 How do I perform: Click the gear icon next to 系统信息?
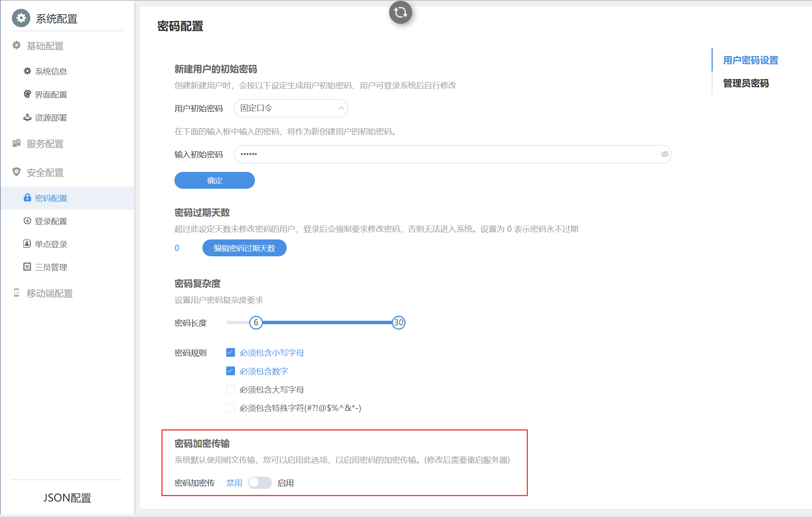click(x=27, y=71)
